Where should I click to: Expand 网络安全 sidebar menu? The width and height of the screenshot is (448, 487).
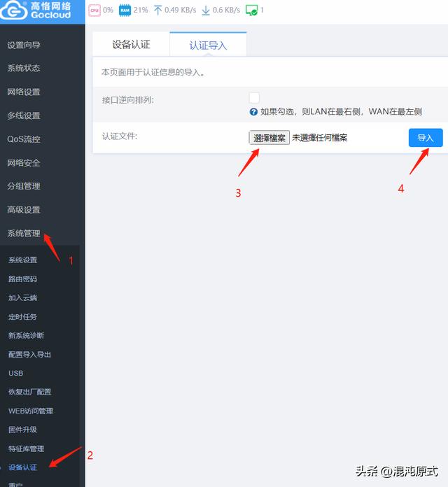click(x=24, y=163)
